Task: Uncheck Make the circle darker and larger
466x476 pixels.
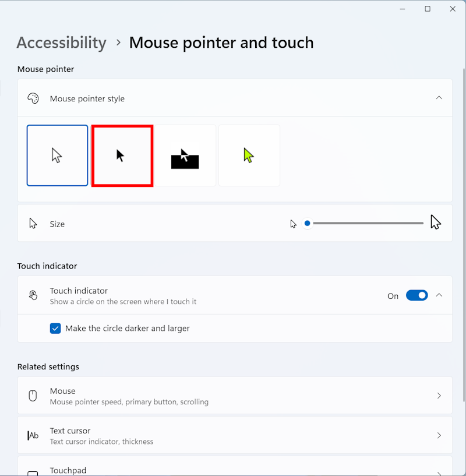Action: tap(55, 328)
